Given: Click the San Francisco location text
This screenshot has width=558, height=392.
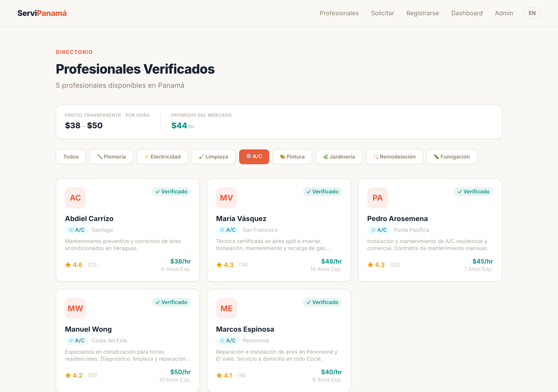Looking at the screenshot, I should pos(260,230).
